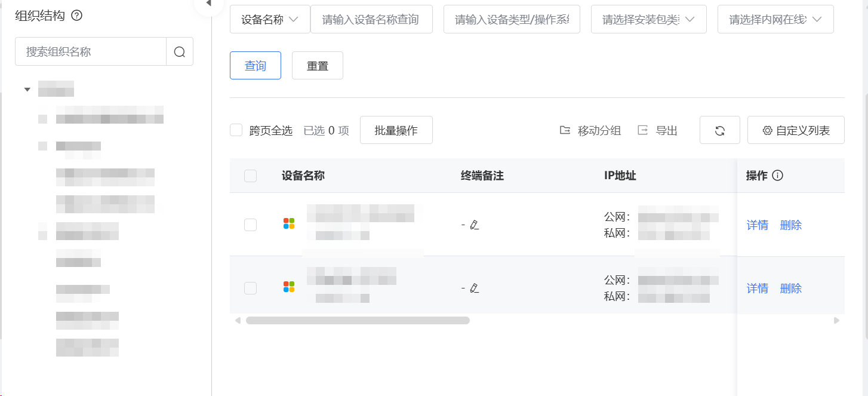This screenshot has width=868, height=396.
Task: Tick the 跨页全选 checkbox
Action: click(236, 130)
